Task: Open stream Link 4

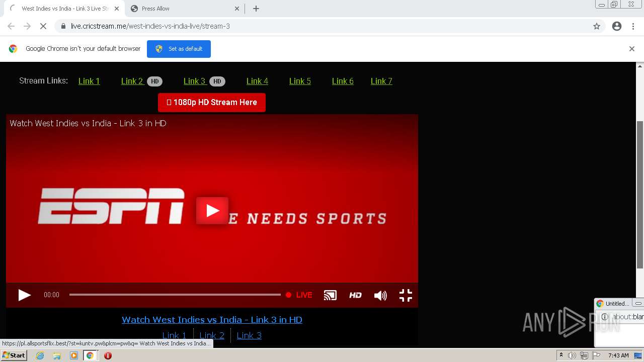Action: click(257, 81)
